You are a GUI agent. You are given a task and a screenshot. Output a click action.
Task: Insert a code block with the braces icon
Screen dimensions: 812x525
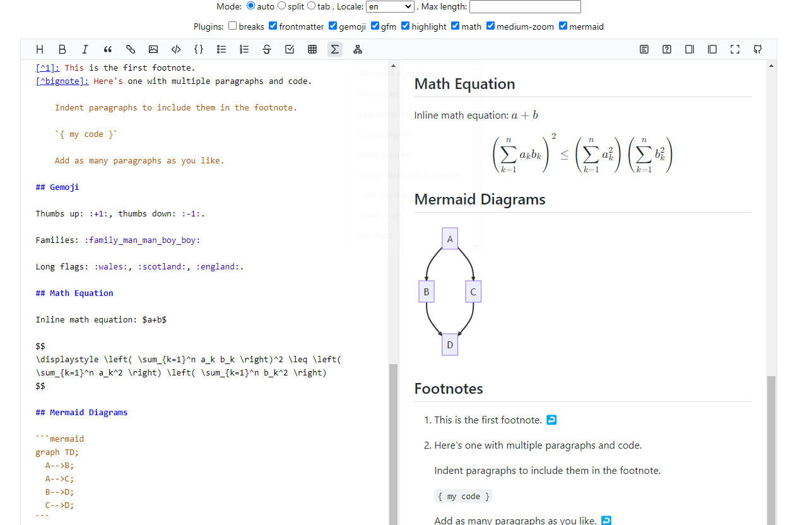(199, 49)
